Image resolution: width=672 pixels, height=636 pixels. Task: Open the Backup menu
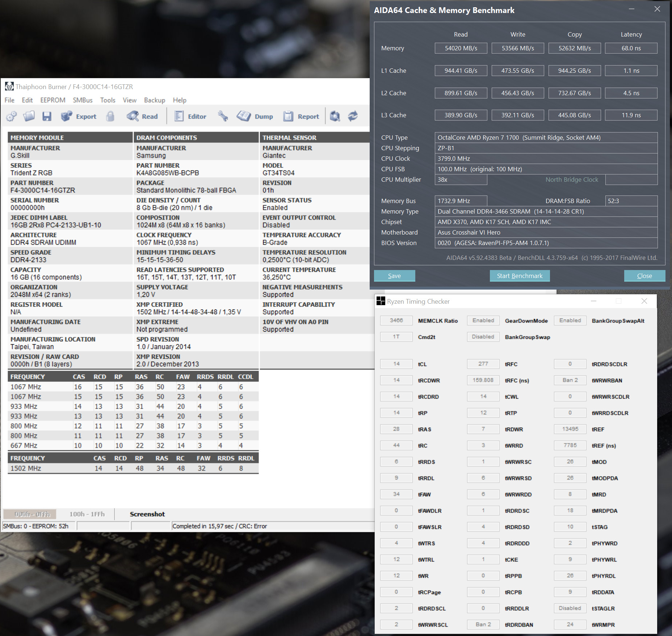point(155,100)
